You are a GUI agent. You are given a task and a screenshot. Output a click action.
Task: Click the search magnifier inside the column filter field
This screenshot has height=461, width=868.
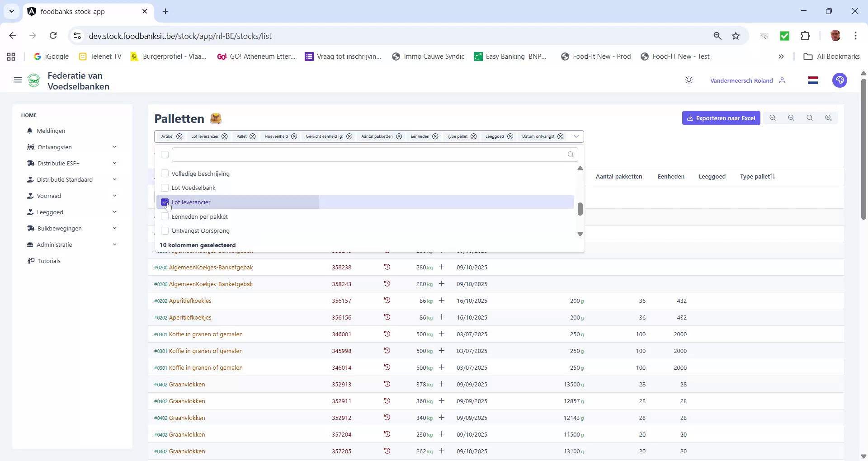point(571,155)
